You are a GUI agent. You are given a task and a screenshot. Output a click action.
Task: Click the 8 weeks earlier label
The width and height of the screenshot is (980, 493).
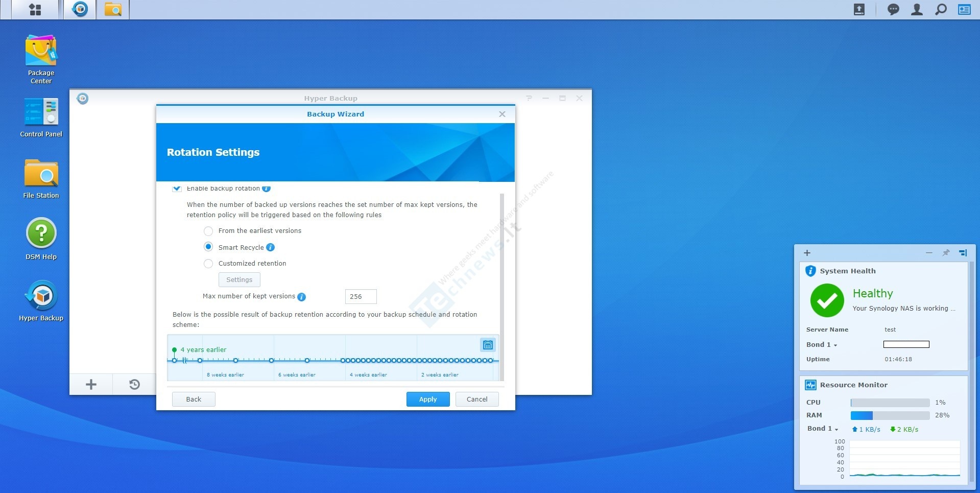point(225,375)
